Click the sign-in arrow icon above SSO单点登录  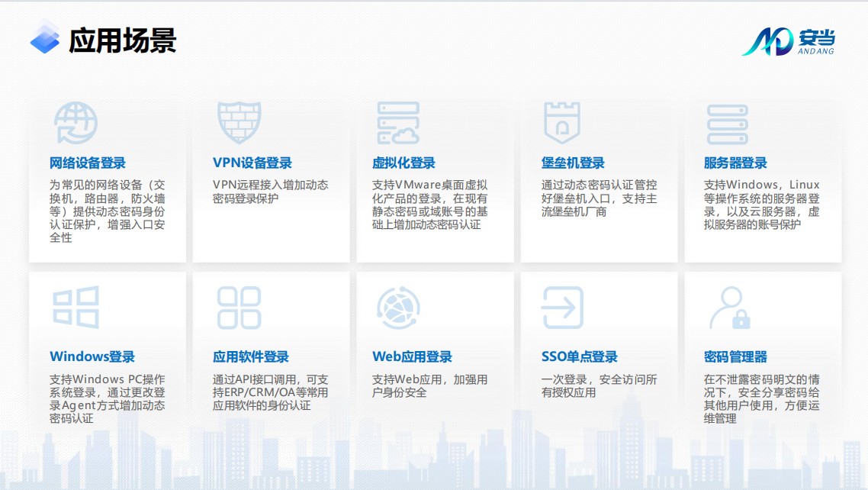[x=562, y=308]
